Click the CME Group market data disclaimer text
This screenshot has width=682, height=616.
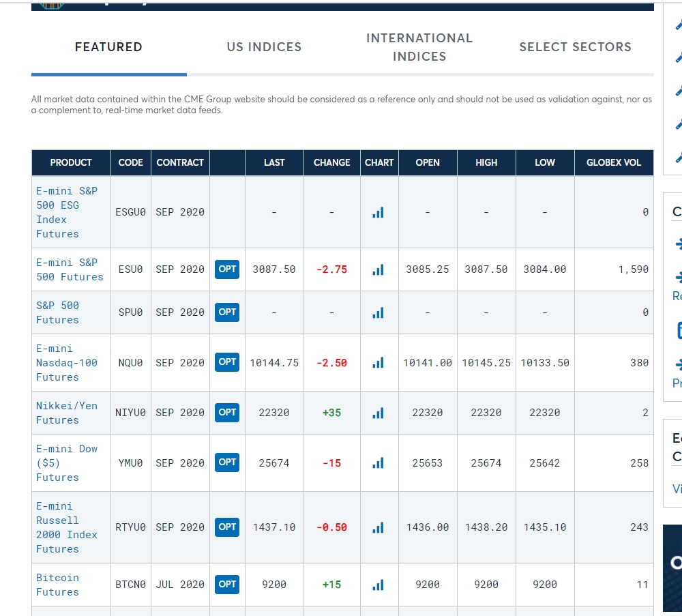[x=342, y=105]
